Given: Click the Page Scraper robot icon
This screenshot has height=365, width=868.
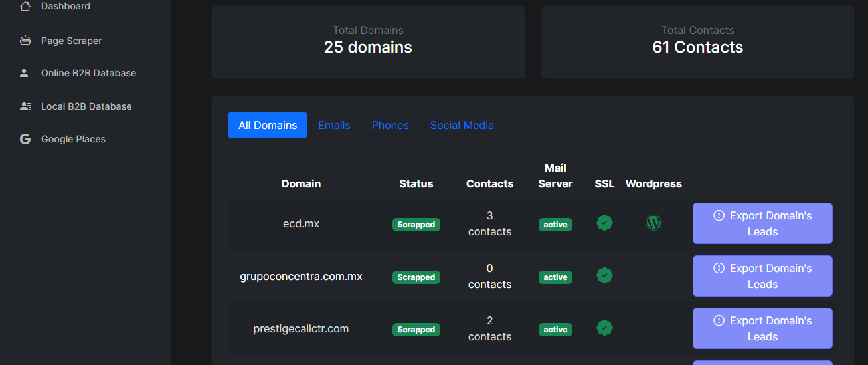Looking at the screenshot, I should (25, 41).
